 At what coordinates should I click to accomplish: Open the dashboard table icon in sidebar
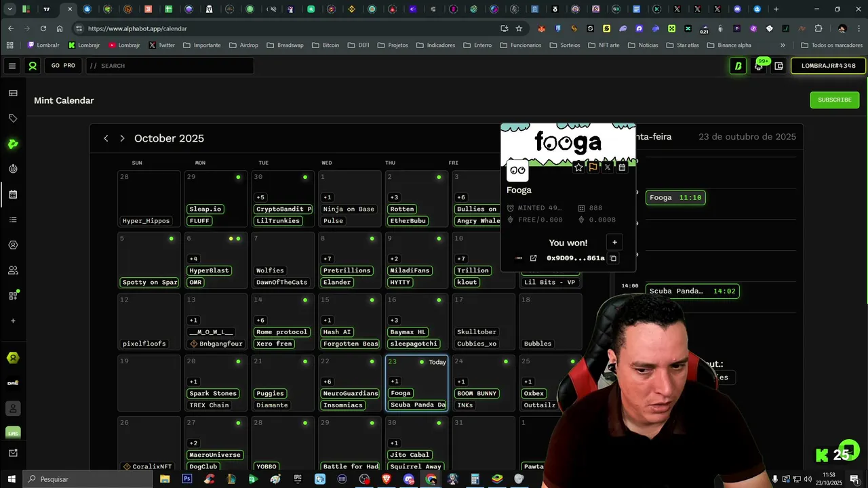[13, 93]
